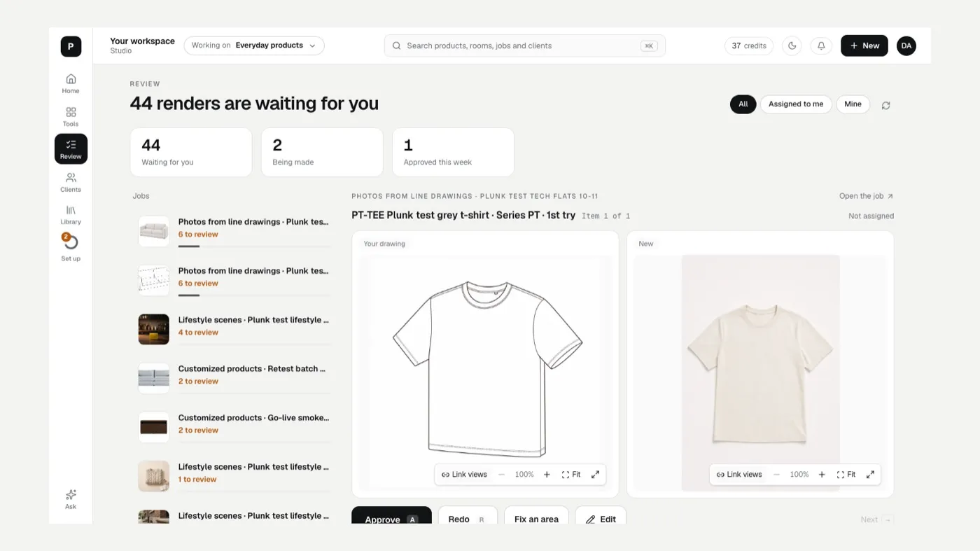Zoom in on the New render panel
The image size is (980, 551).
coord(822,475)
